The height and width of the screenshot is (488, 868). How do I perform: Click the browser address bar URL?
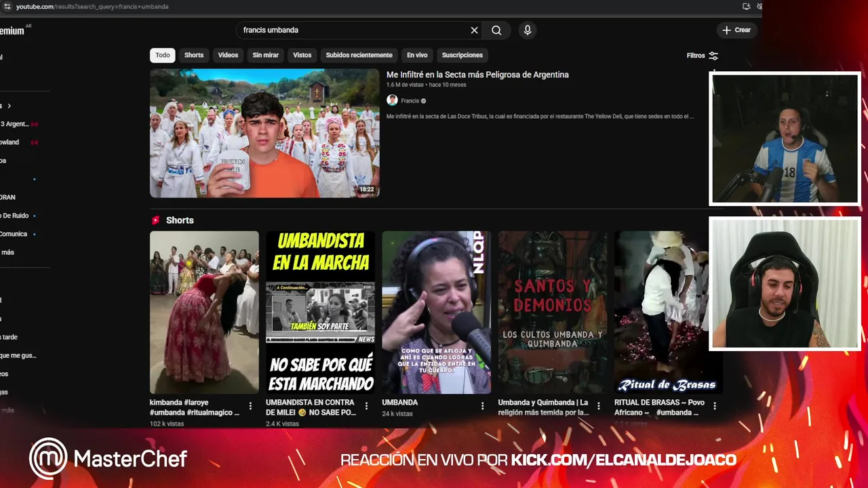(92, 7)
